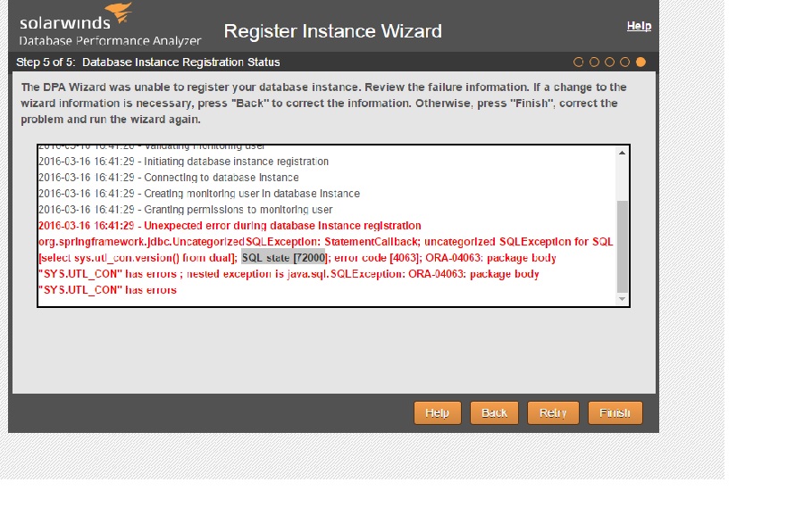Open the Help link in header
The image size is (795, 532).
(x=639, y=26)
